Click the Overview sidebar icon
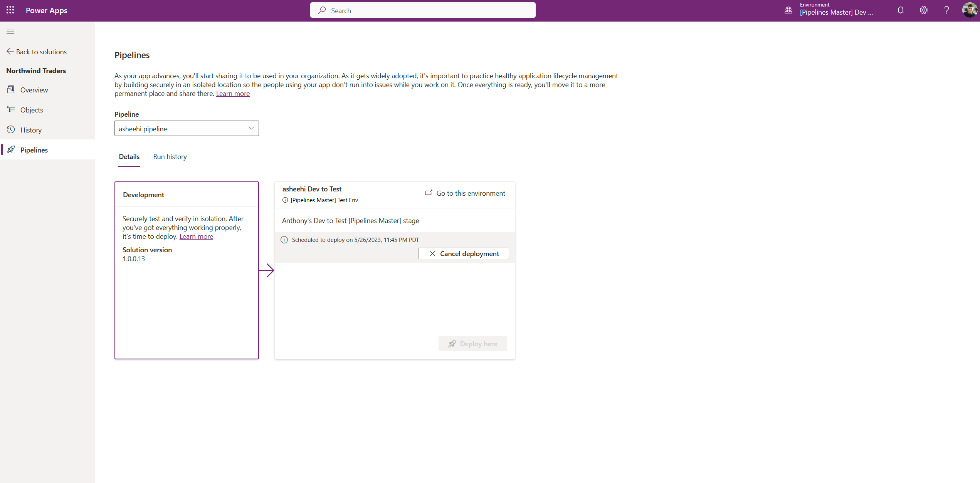This screenshot has width=980, height=483. 11,89
